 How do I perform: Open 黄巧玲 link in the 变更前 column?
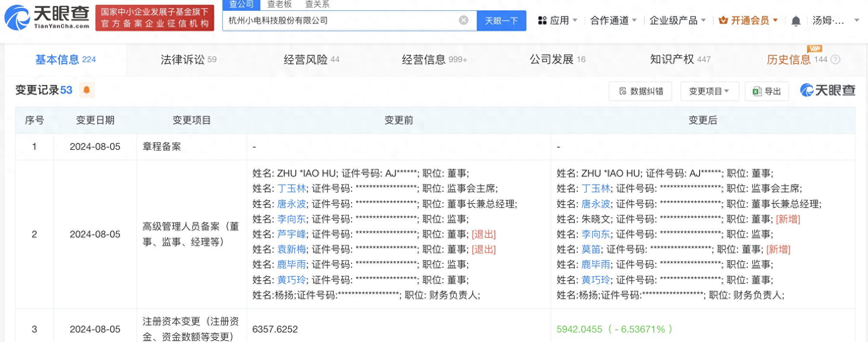(x=292, y=280)
